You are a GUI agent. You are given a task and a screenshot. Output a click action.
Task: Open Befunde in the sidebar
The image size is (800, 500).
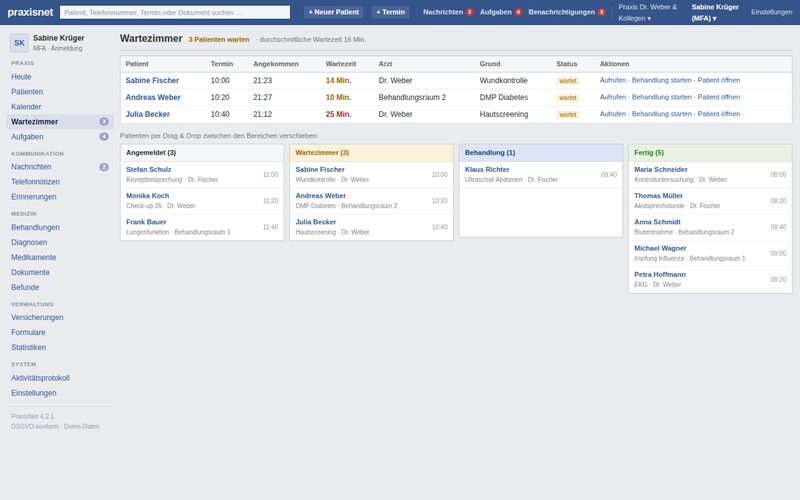point(59,287)
